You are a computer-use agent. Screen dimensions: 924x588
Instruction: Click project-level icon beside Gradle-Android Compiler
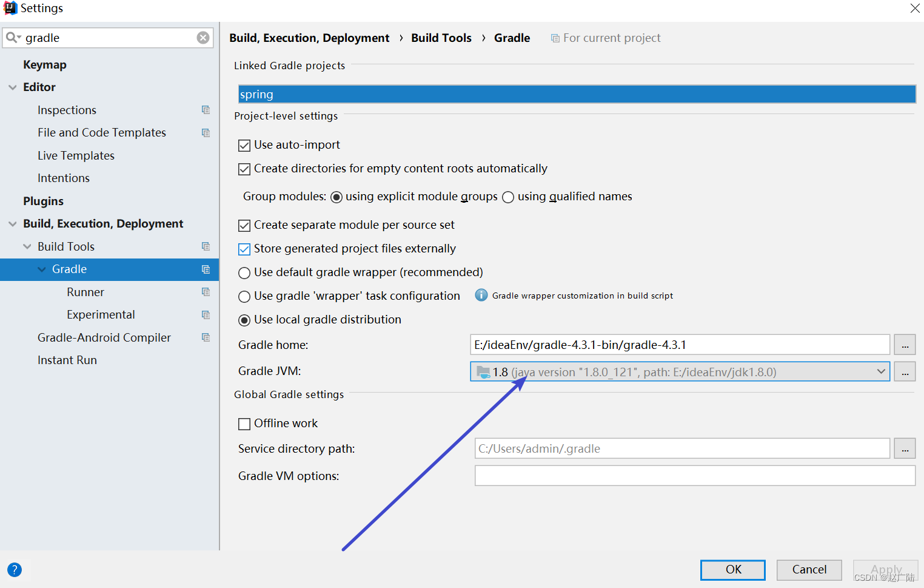(x=206, y=337)
